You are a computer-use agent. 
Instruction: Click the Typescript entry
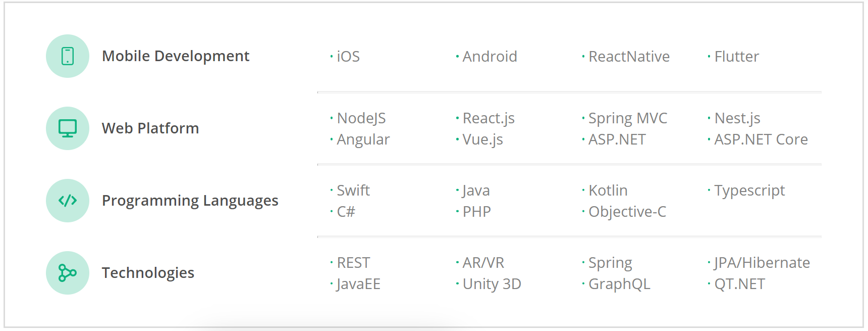749,191
